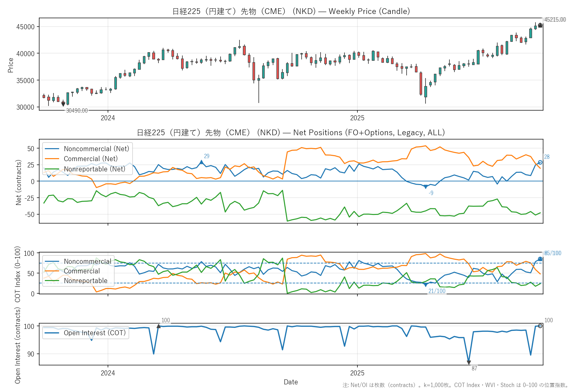
Task: Click the 45215.00 price high marker
Action: pos(540,25)
